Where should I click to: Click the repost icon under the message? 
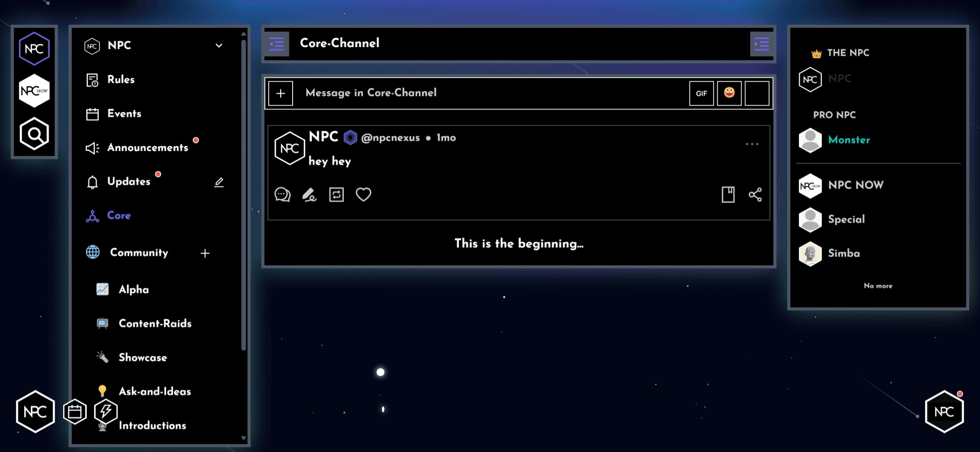point(336,195)
